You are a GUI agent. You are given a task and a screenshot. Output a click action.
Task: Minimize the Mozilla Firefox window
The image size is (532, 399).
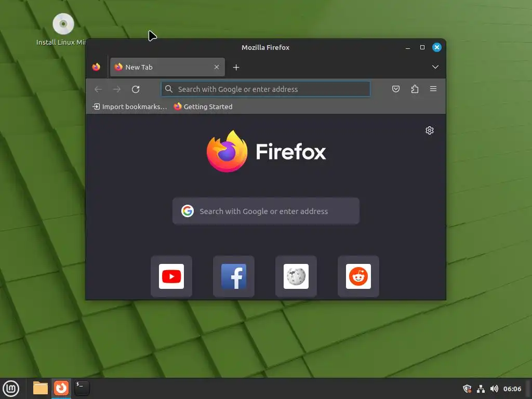click(408, 47)
